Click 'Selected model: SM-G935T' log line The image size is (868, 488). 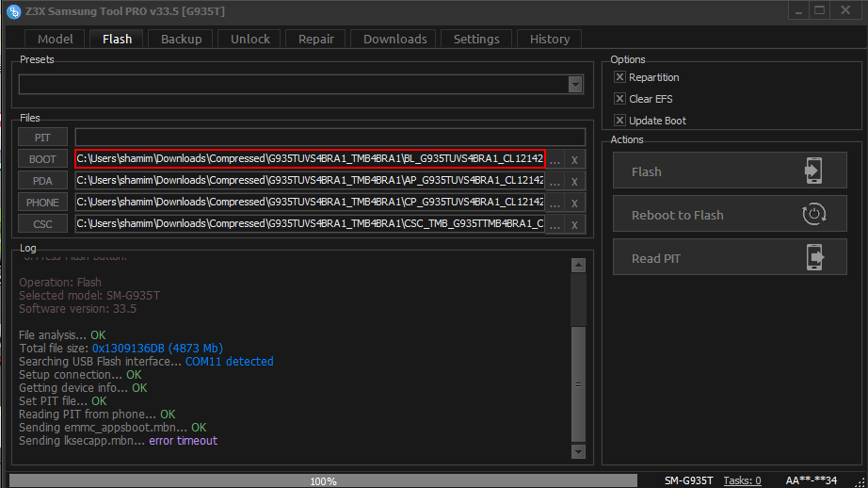[x=89, y=296]
